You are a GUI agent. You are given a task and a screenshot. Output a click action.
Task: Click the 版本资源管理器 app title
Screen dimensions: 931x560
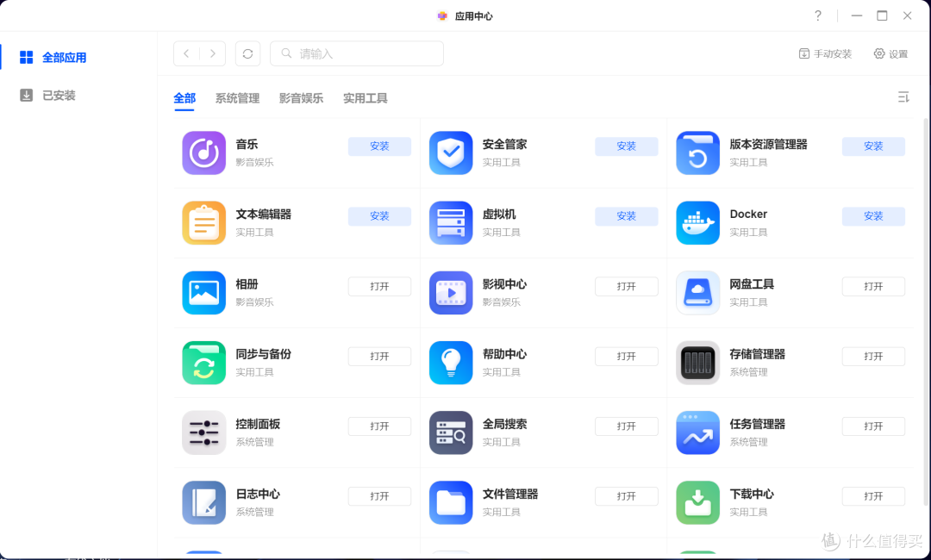pos(768,144)
